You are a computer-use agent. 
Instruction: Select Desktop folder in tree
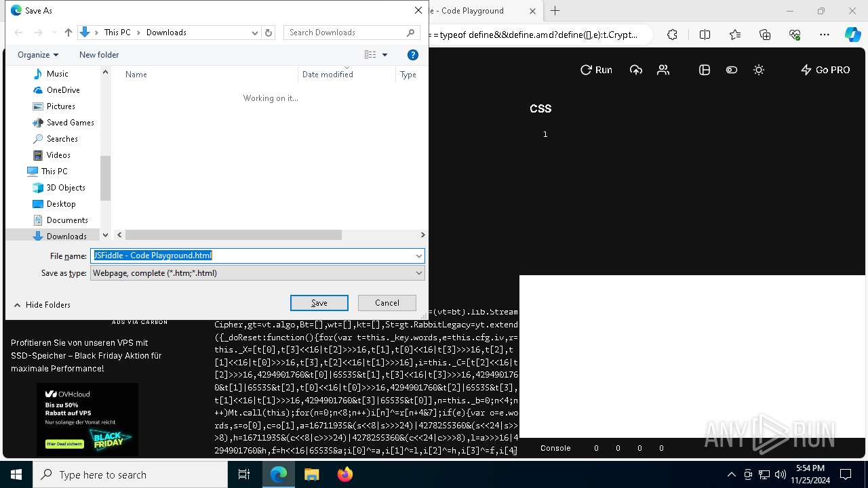61,204
